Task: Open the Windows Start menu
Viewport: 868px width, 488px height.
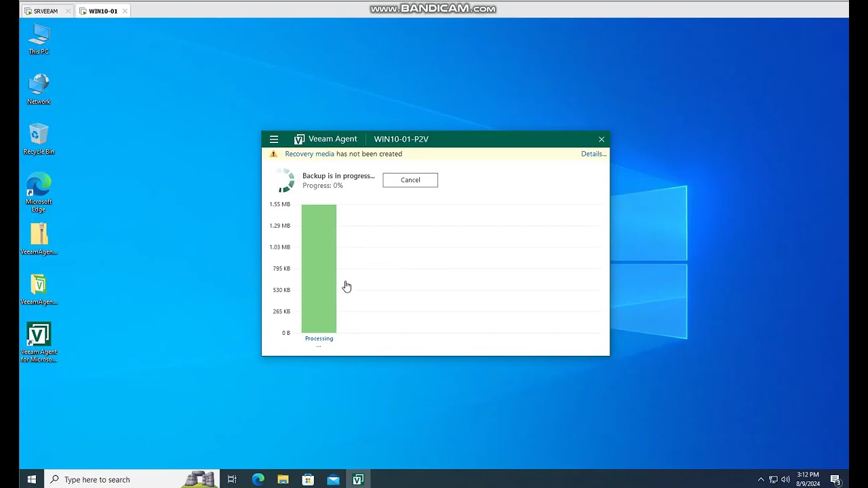Action: 31,479
